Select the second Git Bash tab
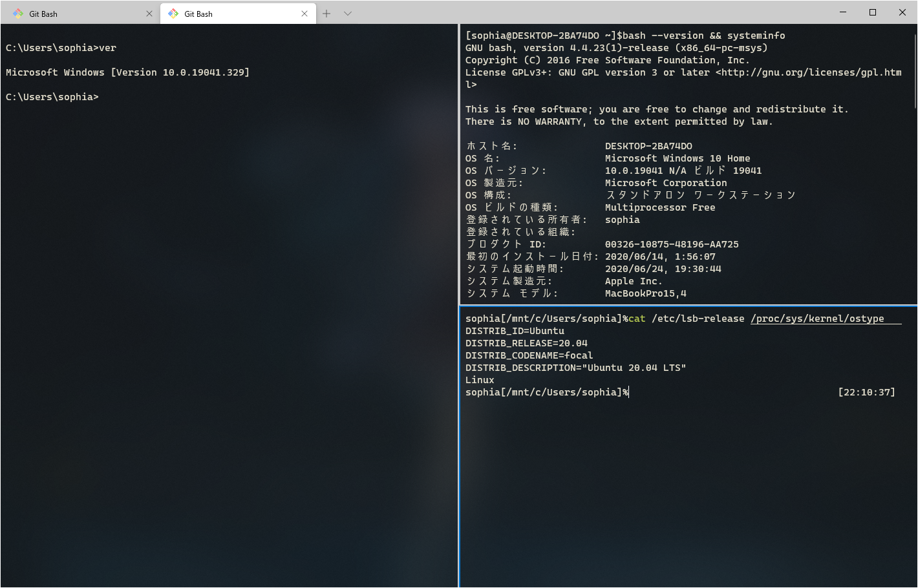This screenshot has height=588, width=918. pyautogui.click(x=233, y=13)
